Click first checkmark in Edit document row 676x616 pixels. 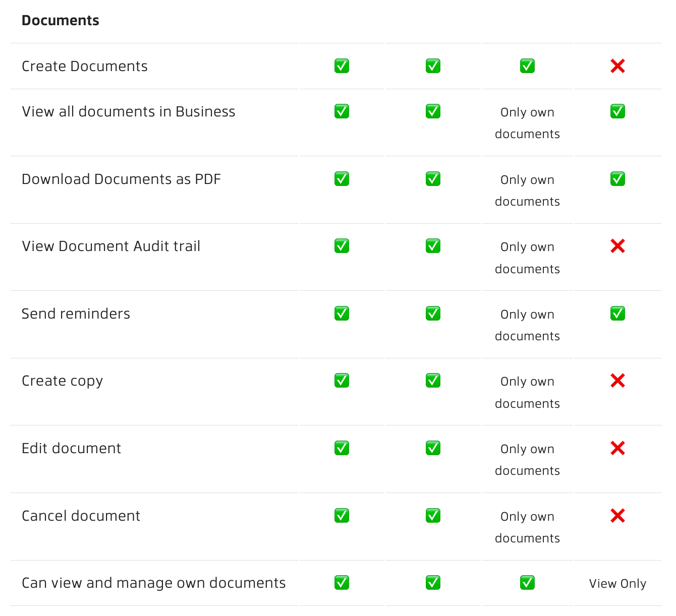pos(342,448)
